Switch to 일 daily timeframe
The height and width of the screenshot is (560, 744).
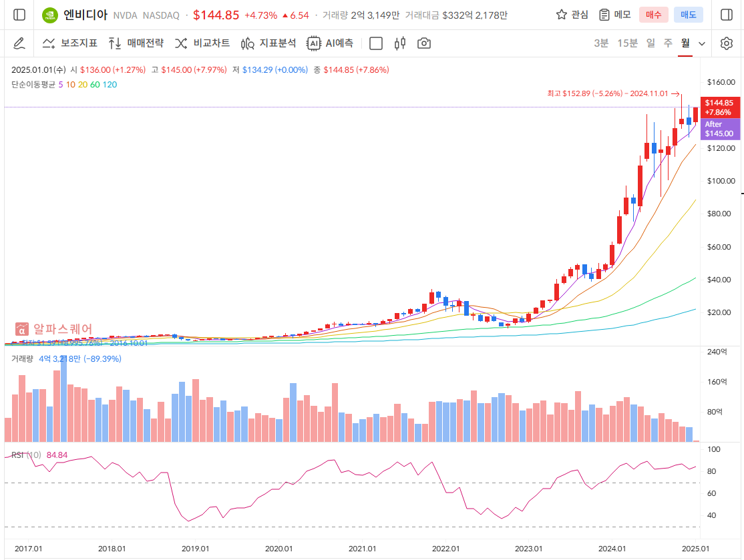[x=650, y=43]
